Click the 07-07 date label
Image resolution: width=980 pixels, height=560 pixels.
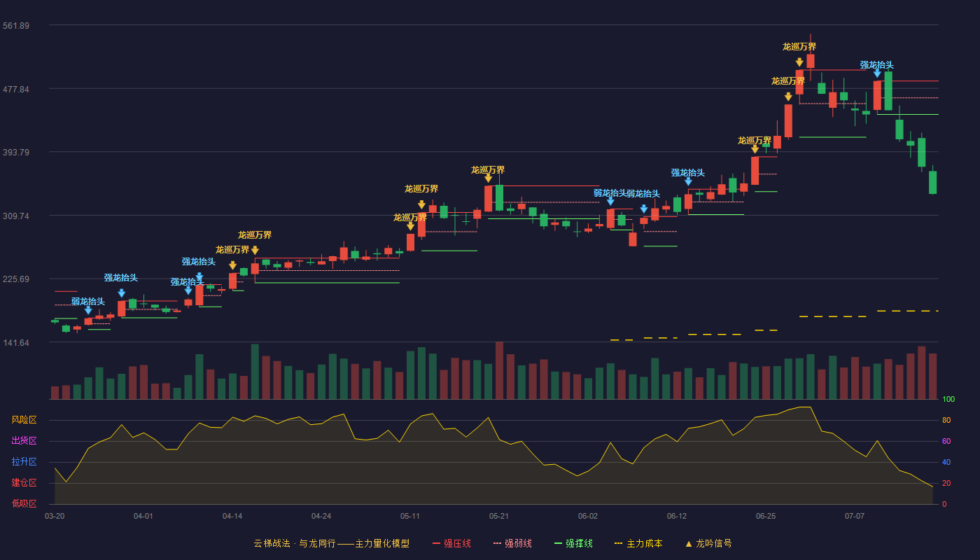click(x=855, y=516)
